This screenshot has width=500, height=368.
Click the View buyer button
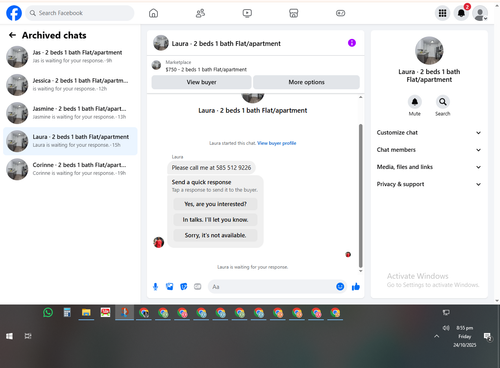tap(201, 82)
